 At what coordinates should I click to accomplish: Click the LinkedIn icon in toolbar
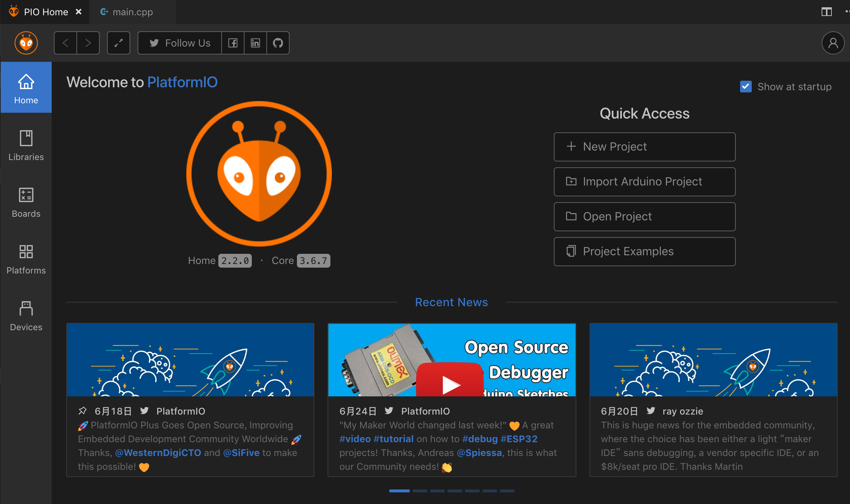(255, 43)
